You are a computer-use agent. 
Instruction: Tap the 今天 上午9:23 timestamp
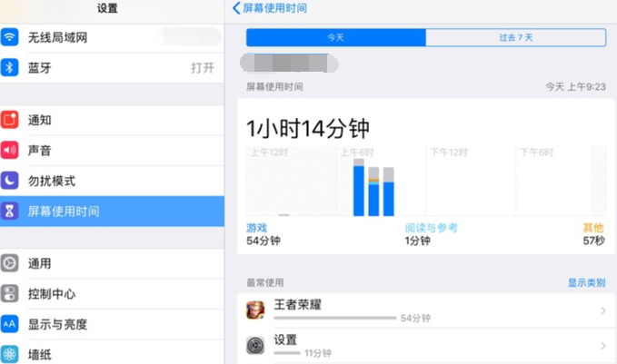coord(576,86)
